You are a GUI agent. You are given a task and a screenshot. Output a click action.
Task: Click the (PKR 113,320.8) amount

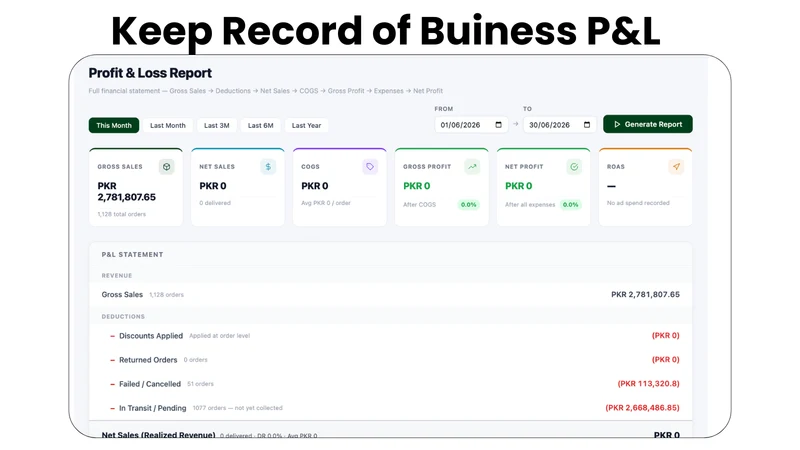648,384
